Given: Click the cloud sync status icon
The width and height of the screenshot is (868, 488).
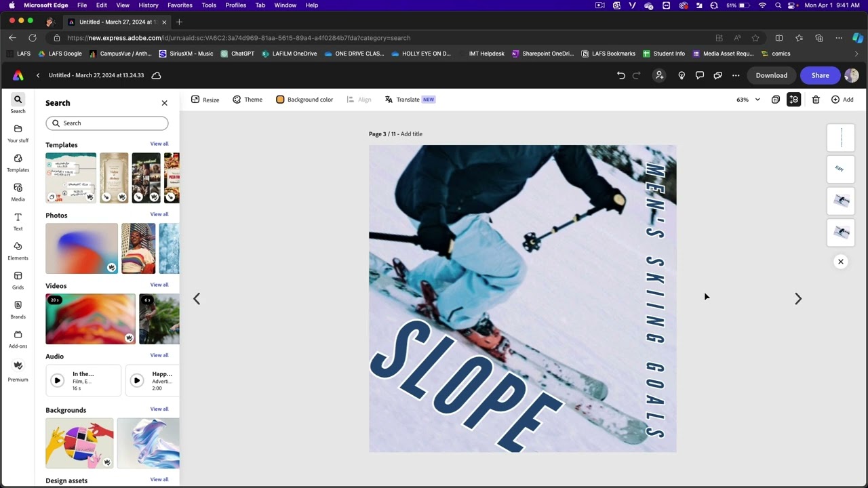Looking at the screenshot, I should tap(156, 75).
